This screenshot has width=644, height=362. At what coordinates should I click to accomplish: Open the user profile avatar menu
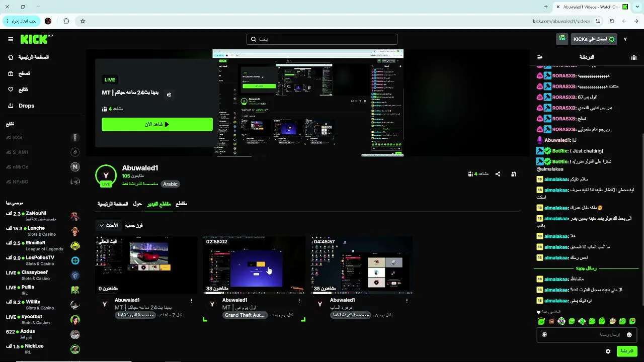point(625,39)
